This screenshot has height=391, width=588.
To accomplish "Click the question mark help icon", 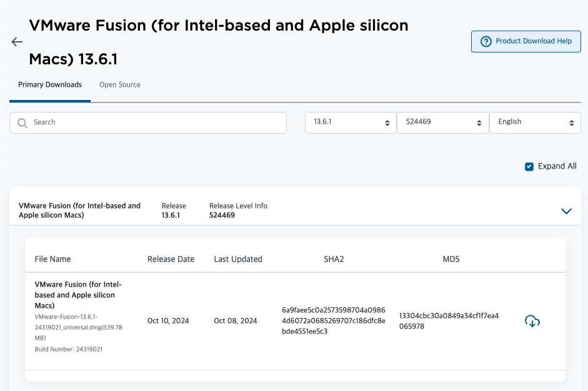I will click(486, 42).
